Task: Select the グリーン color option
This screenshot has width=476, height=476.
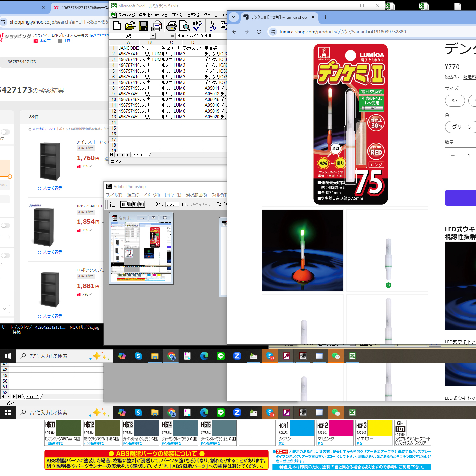Action: point(461,127)
